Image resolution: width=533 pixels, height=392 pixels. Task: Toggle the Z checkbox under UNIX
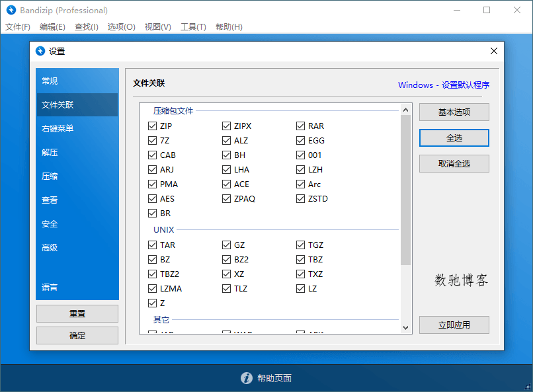coord(152,303)
